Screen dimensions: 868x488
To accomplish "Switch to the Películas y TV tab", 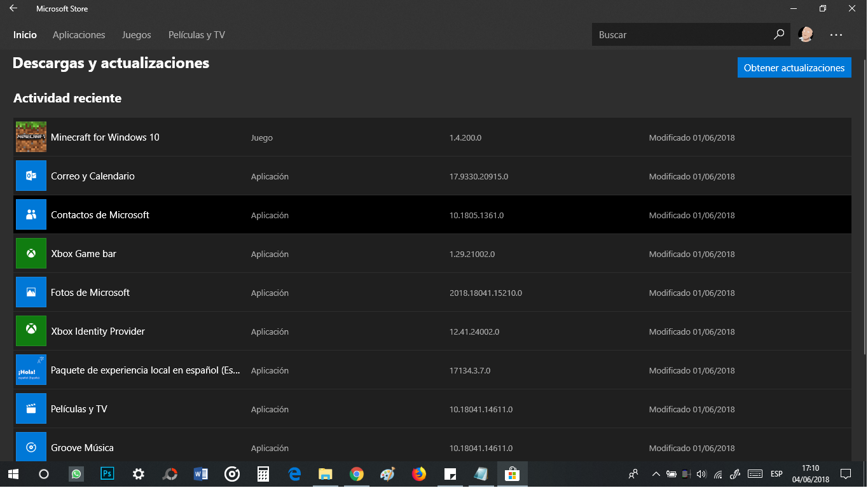I will (196, 35).
